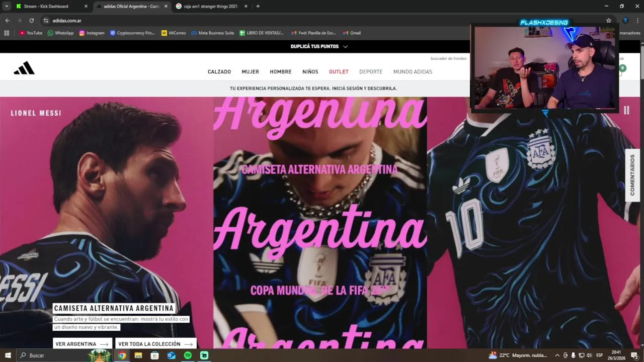Open the Windows Start menu
The image size is (644, 362).
point(8,355)
